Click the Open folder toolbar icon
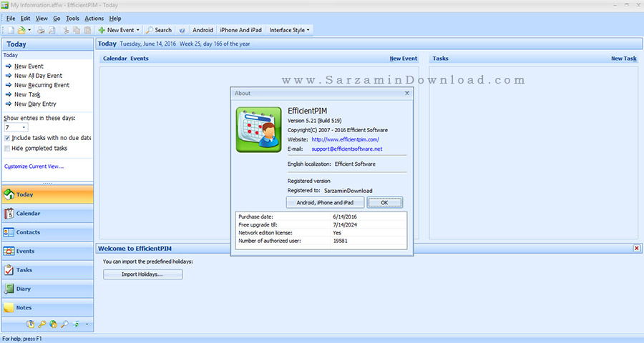 pos(21,30)
